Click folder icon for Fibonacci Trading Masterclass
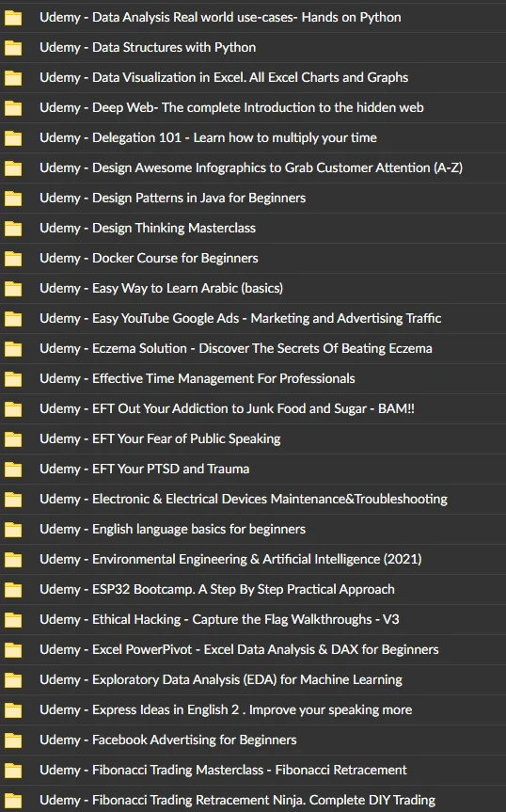 [13, 770]
